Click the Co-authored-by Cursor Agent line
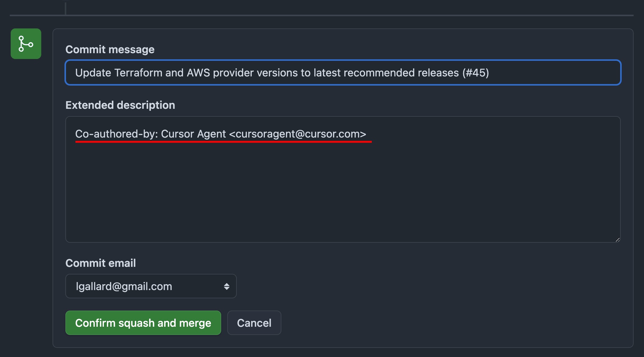 tap(221, 134)
